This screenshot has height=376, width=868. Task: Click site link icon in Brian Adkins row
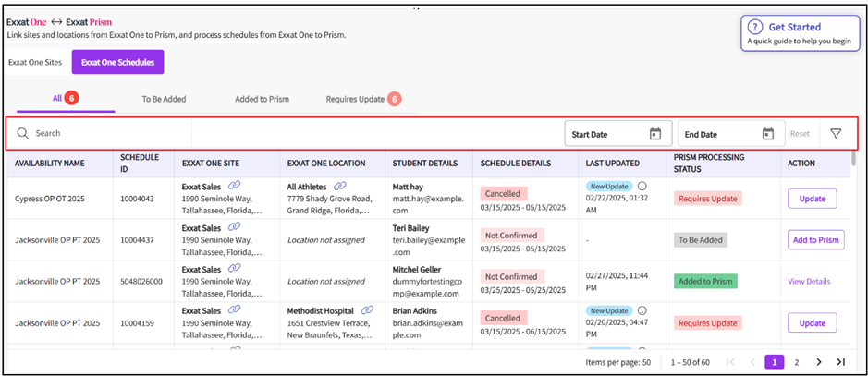(235, 310)
